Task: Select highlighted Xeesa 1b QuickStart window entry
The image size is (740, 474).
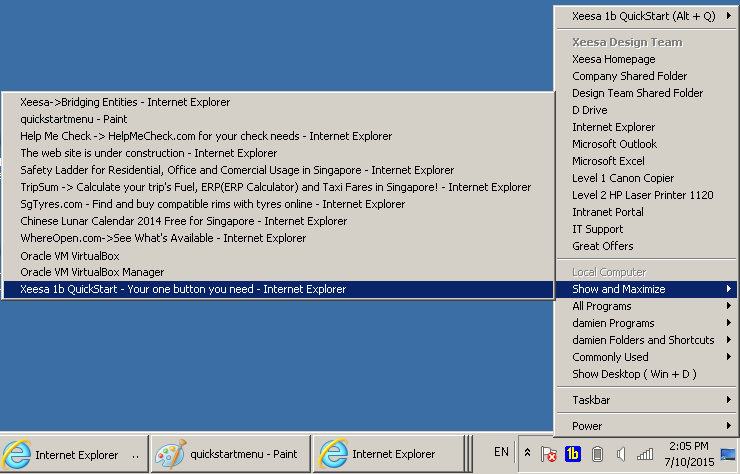Action: (x=278, y=289)
